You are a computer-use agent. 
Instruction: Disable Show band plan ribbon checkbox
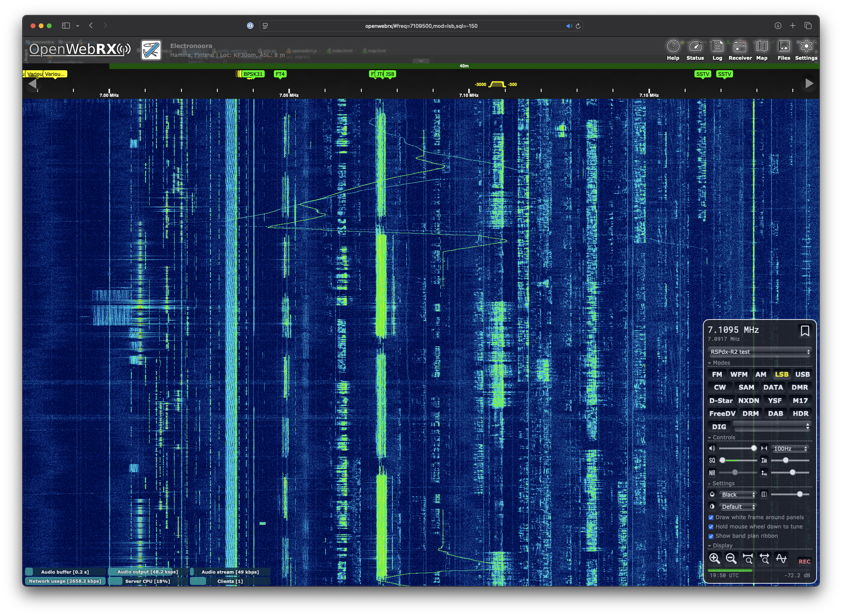coord(711,536)
